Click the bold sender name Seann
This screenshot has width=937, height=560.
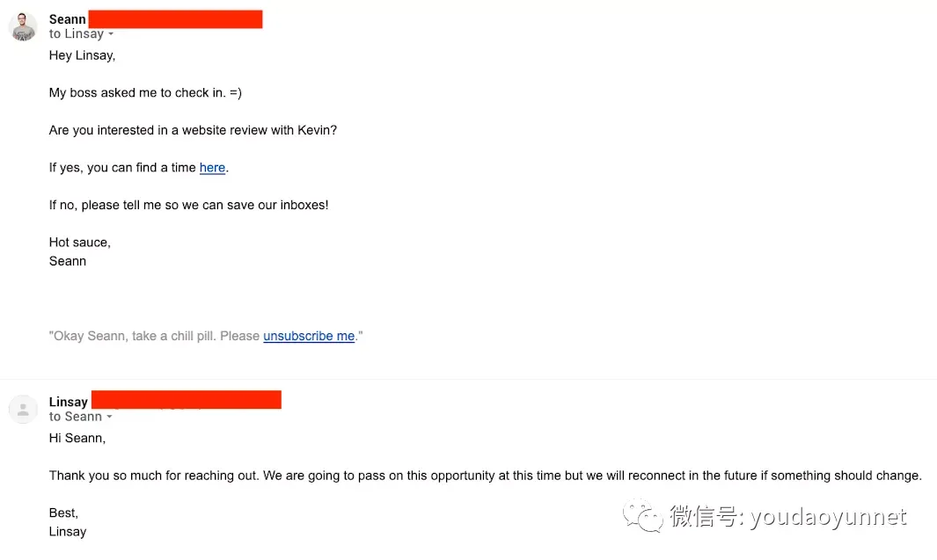pos(68,19)
